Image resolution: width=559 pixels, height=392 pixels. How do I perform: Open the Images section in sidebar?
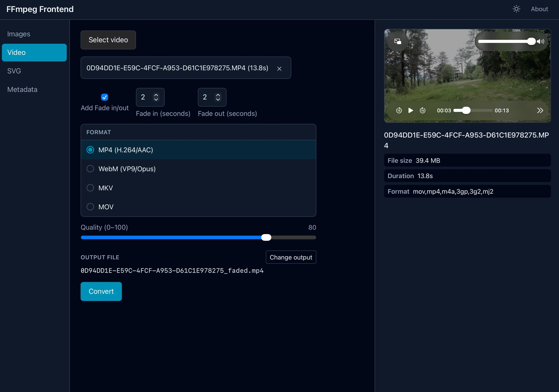[19, 34]
